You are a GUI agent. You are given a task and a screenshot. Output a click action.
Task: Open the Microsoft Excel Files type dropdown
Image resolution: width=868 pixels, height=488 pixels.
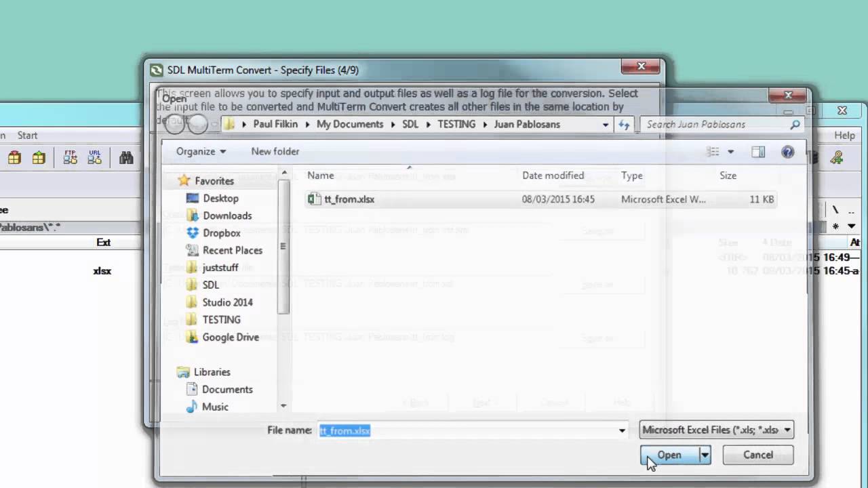click(x=716, y=430)
